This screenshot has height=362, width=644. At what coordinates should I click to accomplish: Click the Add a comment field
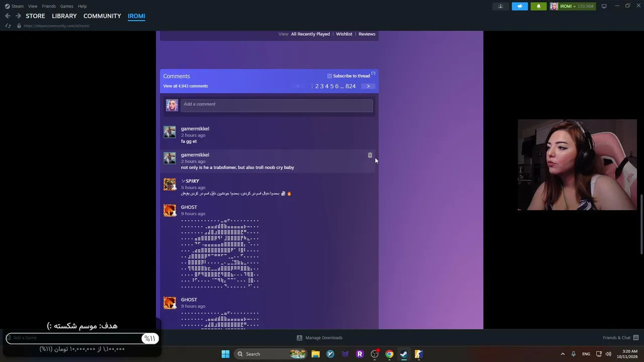pyautogui.click(x=277, y=105)
